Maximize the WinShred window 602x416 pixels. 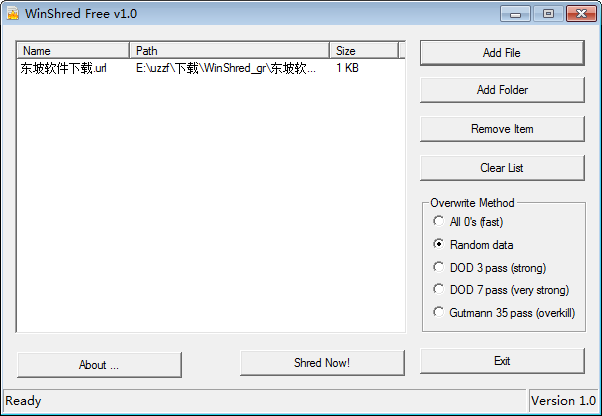point(548,14)
